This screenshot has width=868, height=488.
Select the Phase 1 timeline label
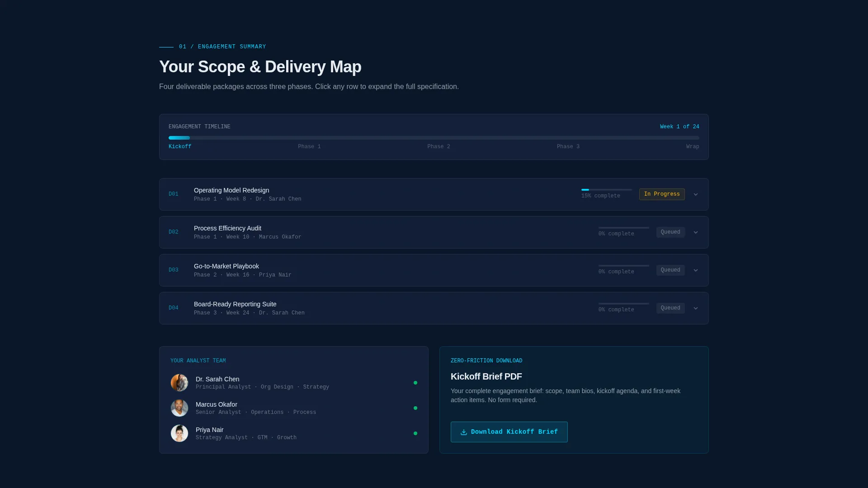(309, 147)
